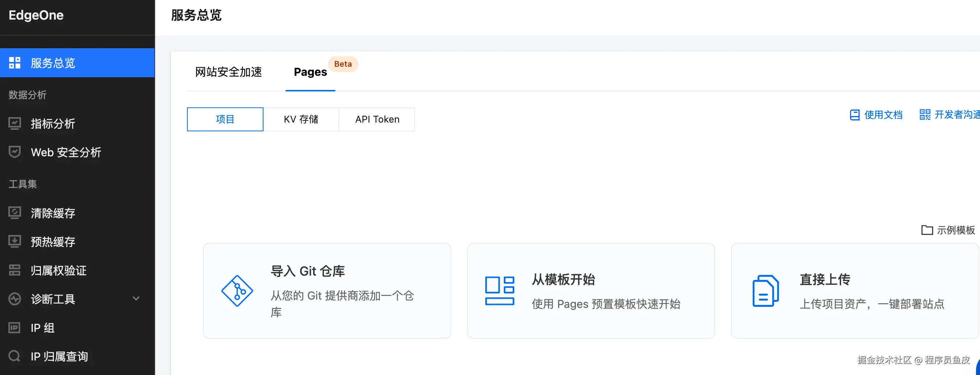Screen dimensions: 980x375
Task: Open the 开发者沟通 link
Action: click(950, 115)
